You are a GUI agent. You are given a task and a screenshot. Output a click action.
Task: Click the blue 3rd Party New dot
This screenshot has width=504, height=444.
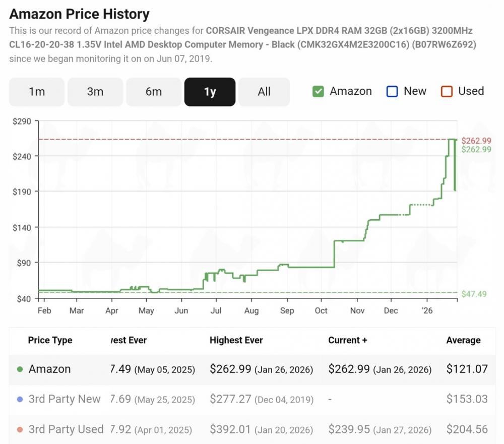point(20,400)
